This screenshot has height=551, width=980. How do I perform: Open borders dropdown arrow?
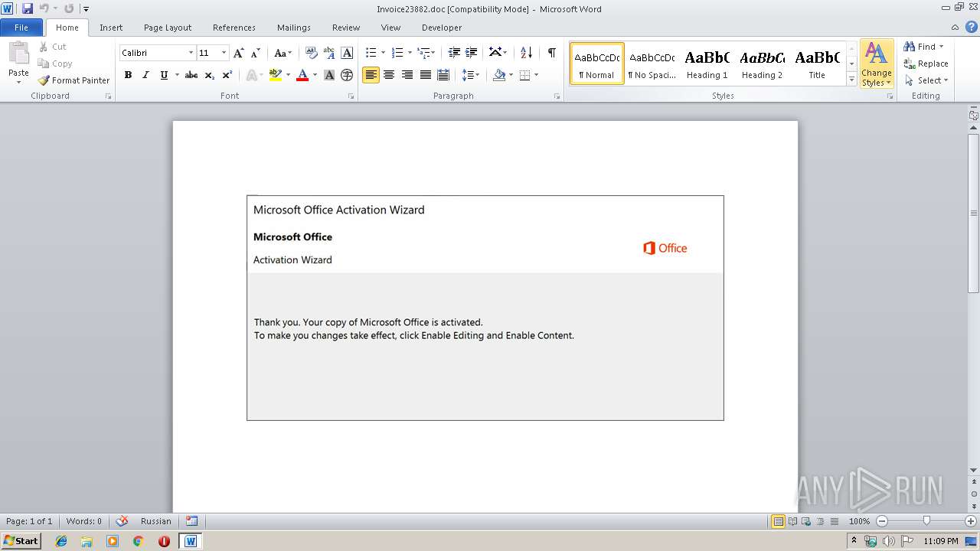point(536,75)
